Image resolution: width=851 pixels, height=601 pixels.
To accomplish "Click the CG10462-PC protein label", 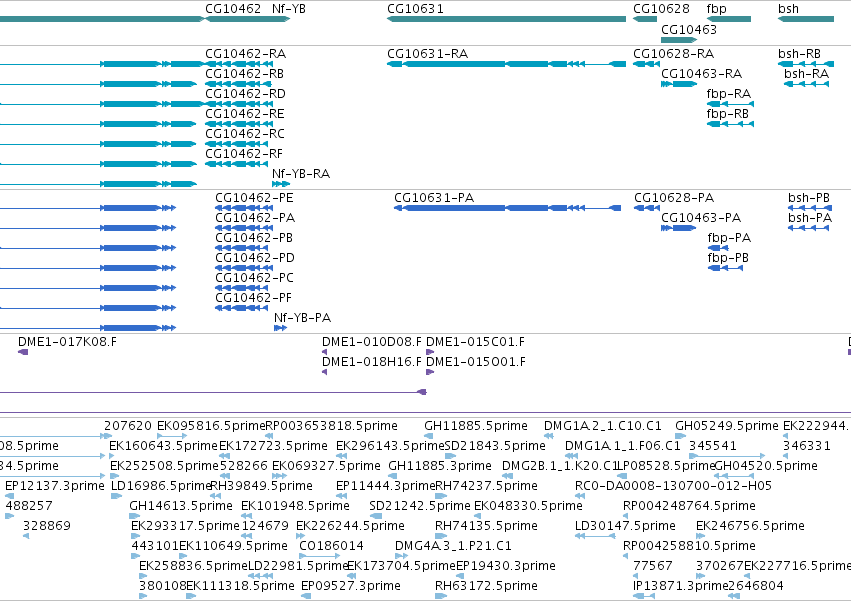I will 255,278.
